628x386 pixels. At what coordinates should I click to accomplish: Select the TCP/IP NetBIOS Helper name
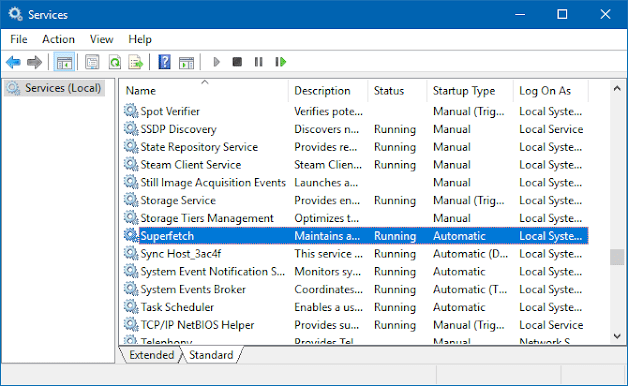pyautogui.click(x=197, y=325)
